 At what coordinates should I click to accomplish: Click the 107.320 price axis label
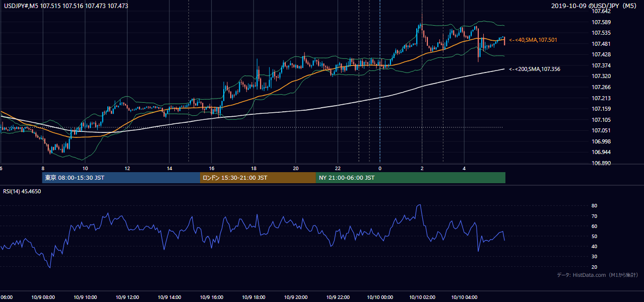tap(601, 76)
